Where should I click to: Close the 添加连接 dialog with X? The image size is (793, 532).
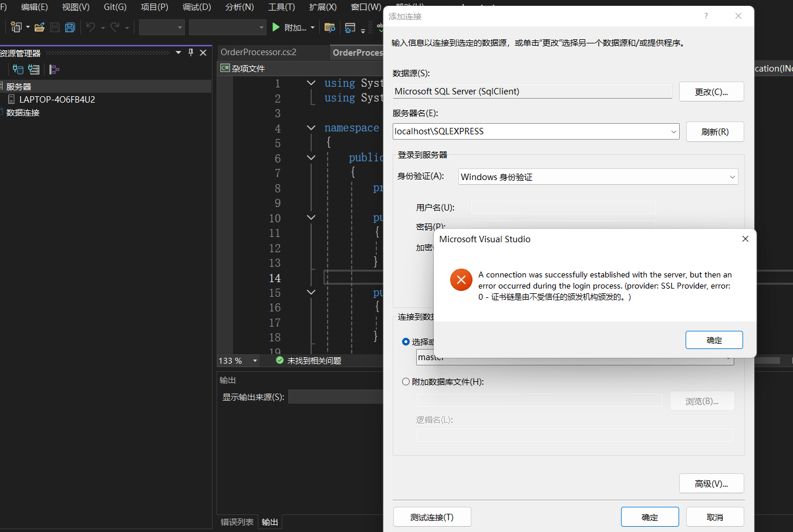pos(738,16)
